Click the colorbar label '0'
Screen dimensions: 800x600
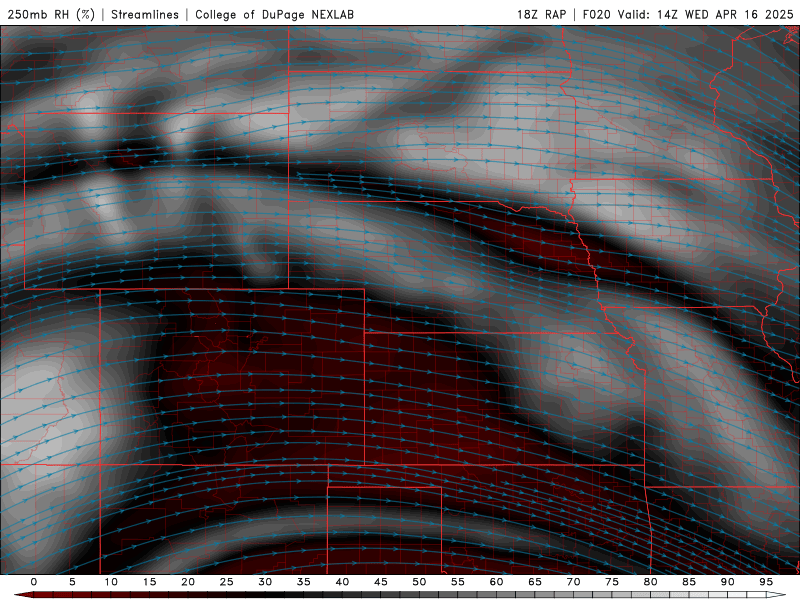click(x=34, y=582)
